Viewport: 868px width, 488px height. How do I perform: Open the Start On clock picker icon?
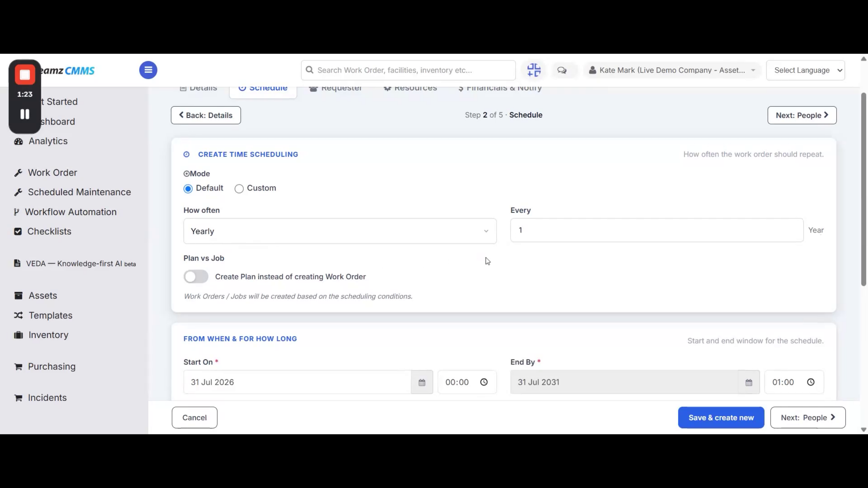pos(484,382)
